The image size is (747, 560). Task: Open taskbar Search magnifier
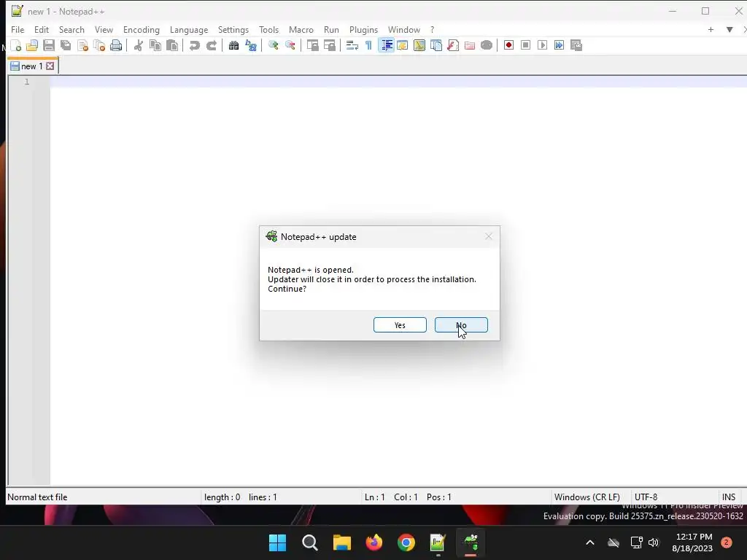point(309,542)
